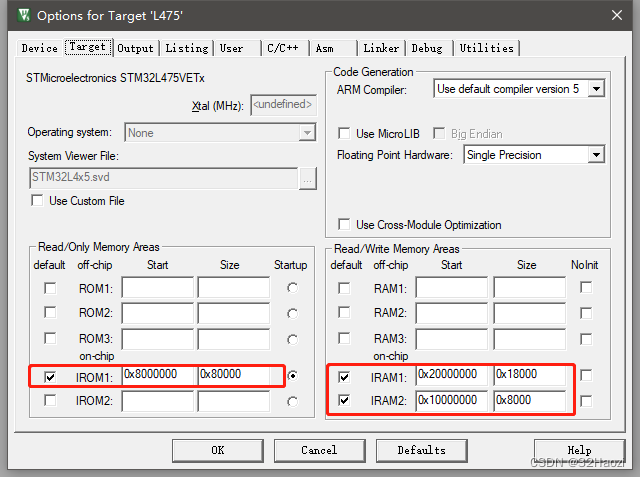
Task: Open the Operating system dropdown
Action: (220, 133)
